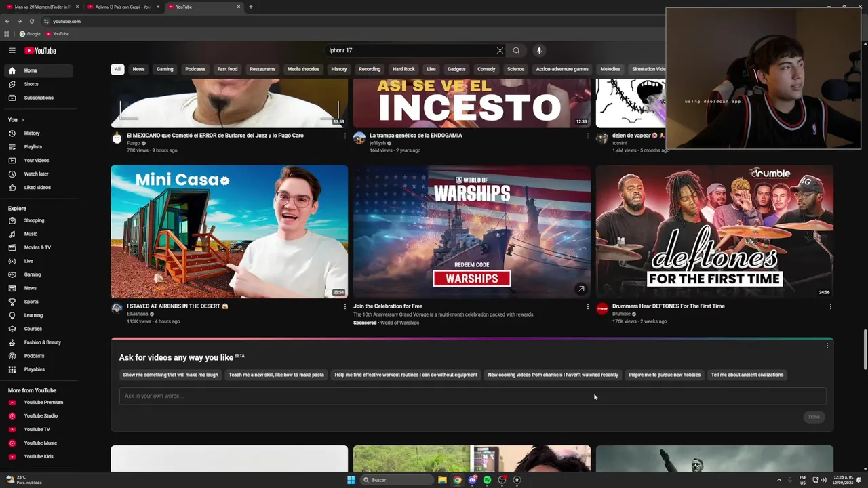
Task: Select the Action-adventure games filter chip
Action: click(562, 69)
